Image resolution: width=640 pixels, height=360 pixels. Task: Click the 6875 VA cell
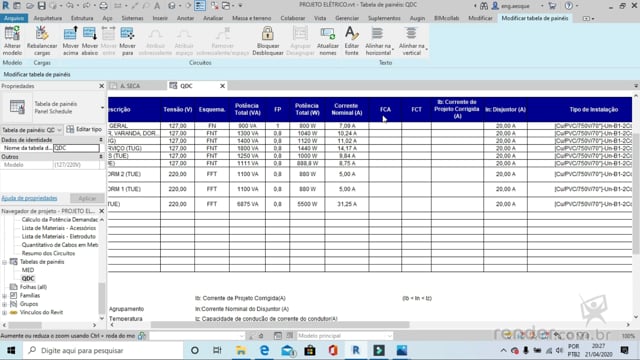(247, 204)
